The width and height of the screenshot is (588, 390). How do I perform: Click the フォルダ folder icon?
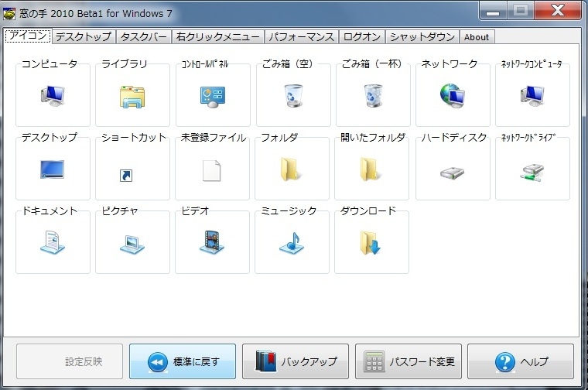tap(291, 169)
